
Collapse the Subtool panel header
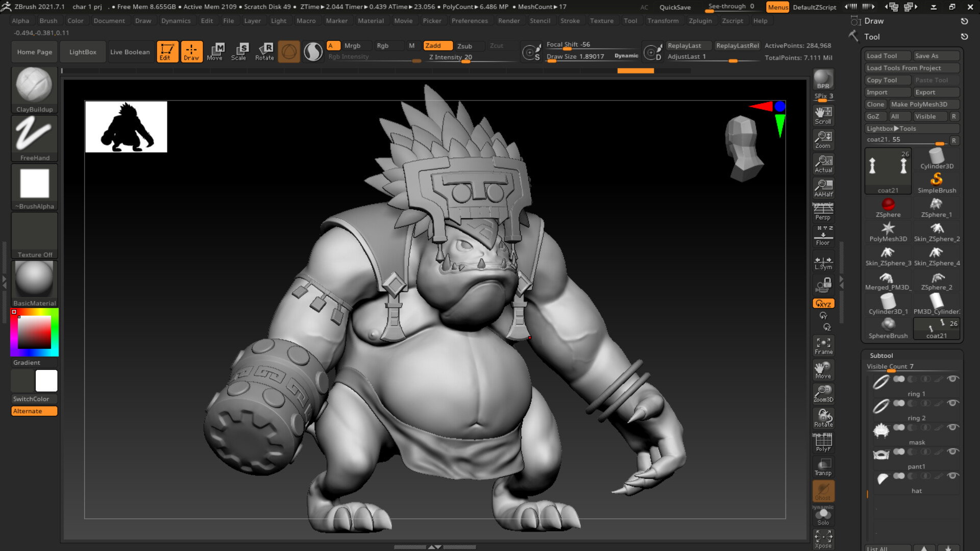881,355
